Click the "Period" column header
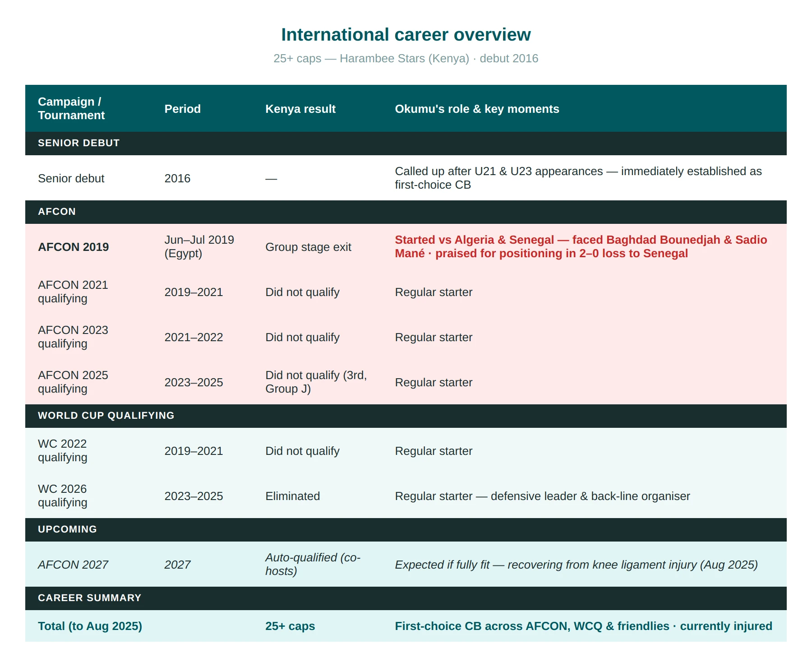This screenshot has width=812, height=667. click(182, 109)
